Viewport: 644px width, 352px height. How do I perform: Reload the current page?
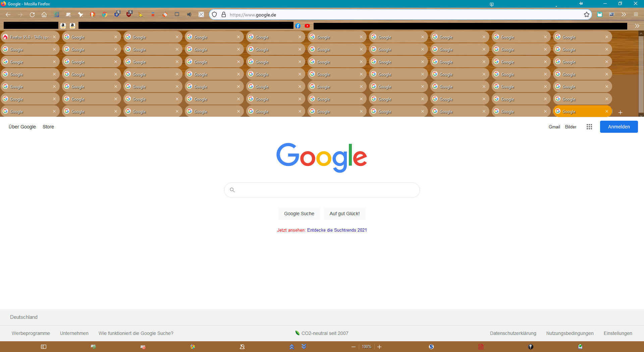pyautogui.click(x=32, y=15)
